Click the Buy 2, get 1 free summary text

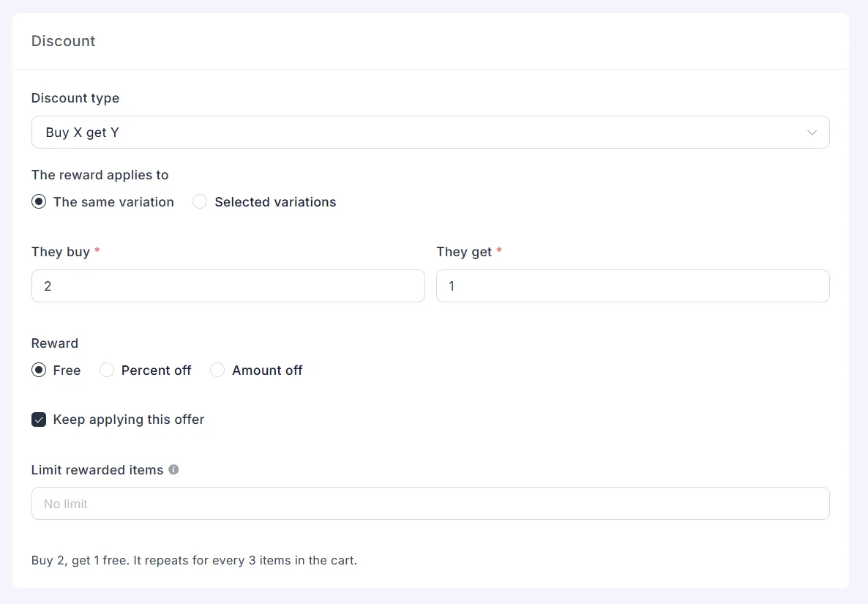tap(194, 560)
